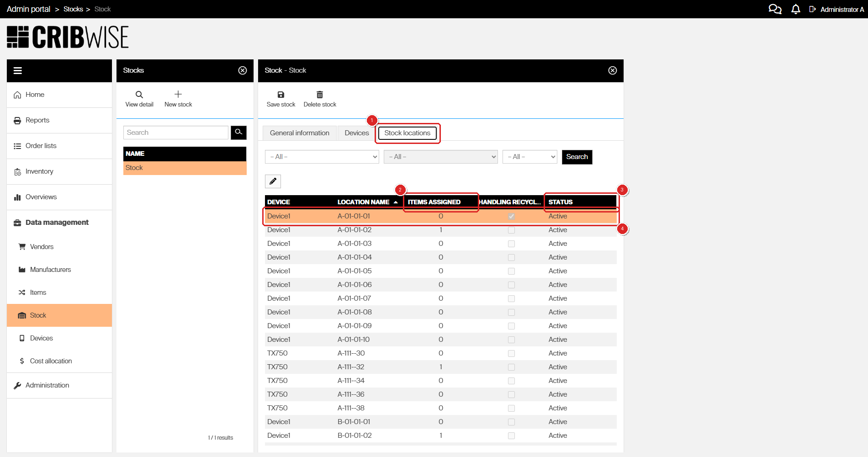Close the Stock - Stock panel

point(613,70)
